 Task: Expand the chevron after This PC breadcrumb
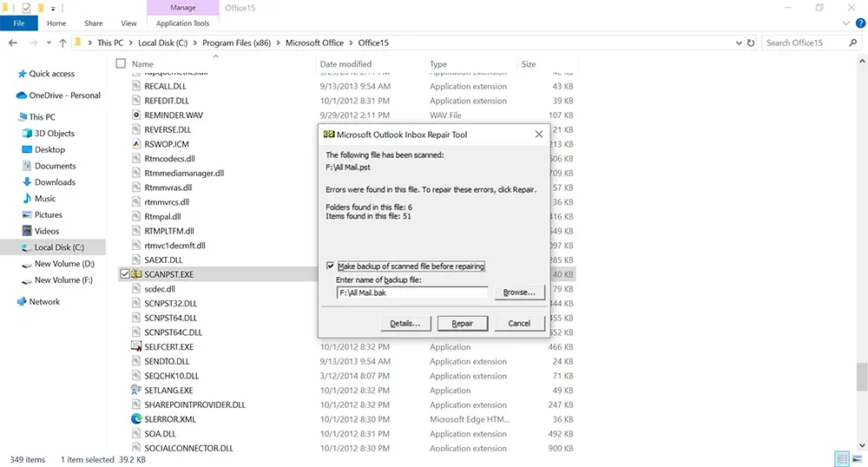[131, 43]
